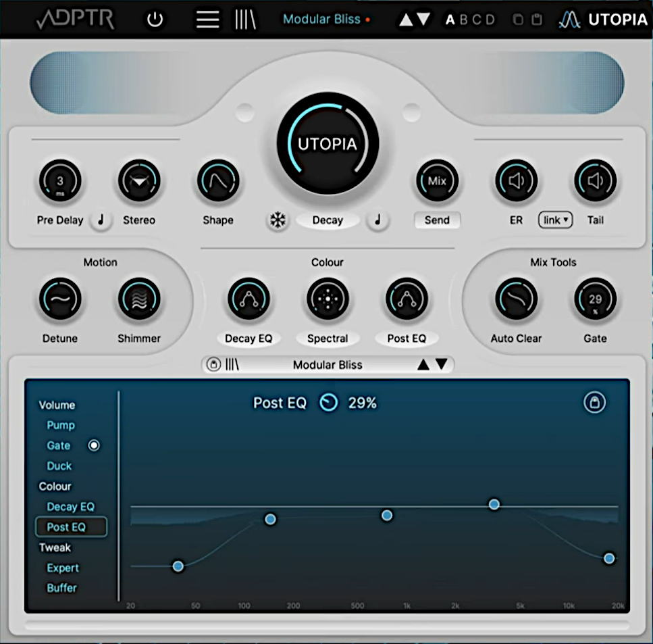Select preset slot A
Image resolution: width=653 pixels, height=644 pixels.
[x=450, y=20]
